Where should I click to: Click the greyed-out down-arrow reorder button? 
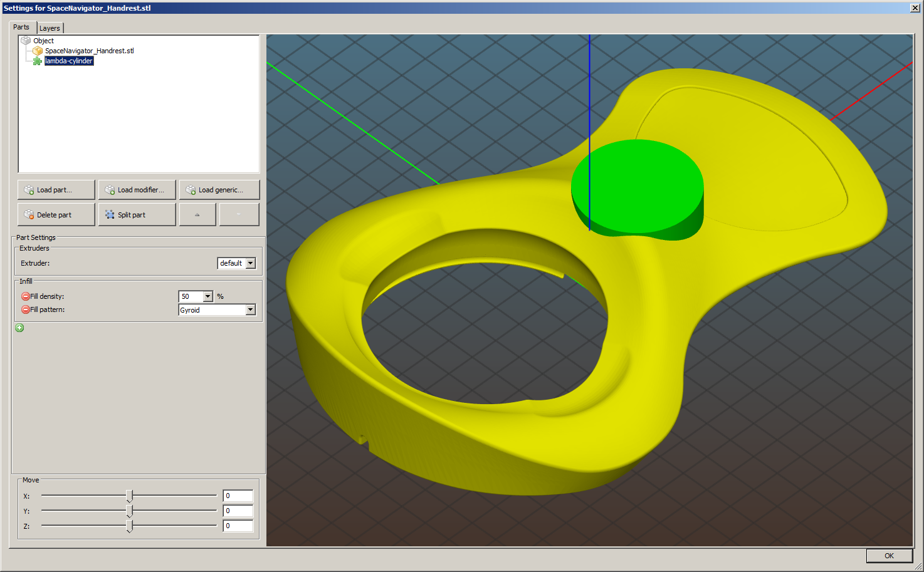pyautogui.click(x=239, y=215)
